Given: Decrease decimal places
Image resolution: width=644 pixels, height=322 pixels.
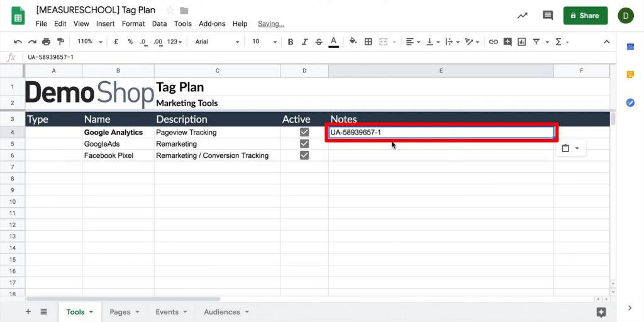Looking at the screenshot, I should [x=143, y=42].
